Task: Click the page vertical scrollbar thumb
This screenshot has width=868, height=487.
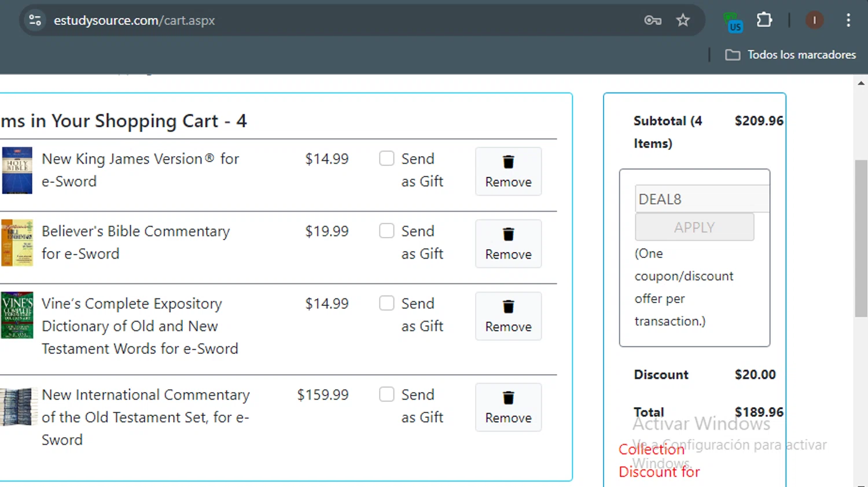Action: click(861, 238)
